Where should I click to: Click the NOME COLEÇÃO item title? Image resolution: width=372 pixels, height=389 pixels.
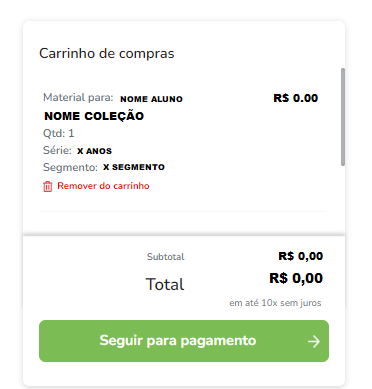[94, 116]
